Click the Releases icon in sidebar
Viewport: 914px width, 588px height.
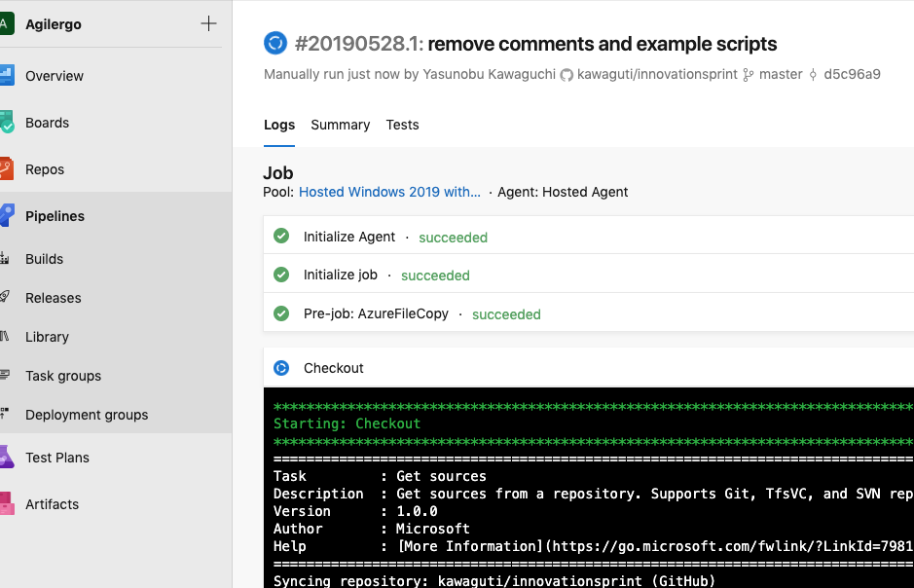(5, 297)
